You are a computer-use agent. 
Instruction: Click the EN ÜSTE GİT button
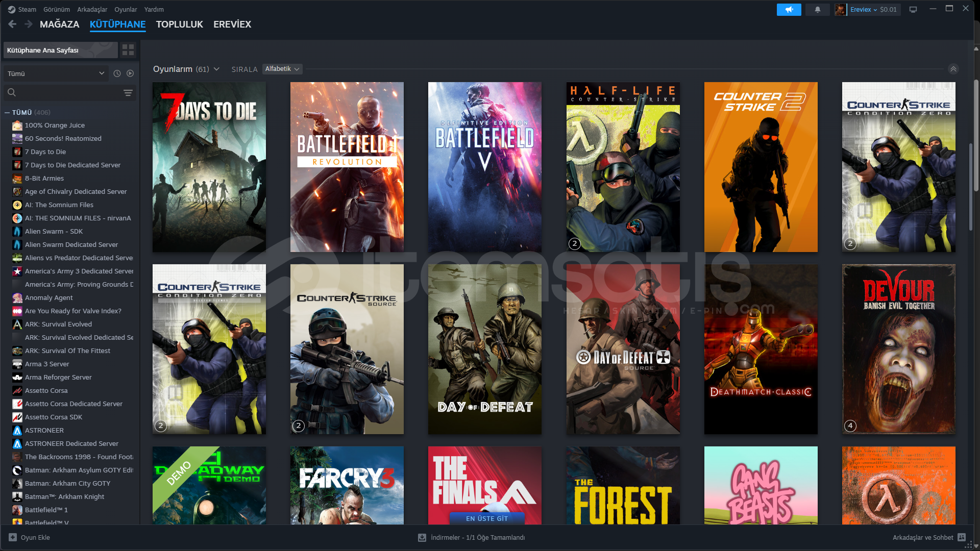tap(486, 518)
